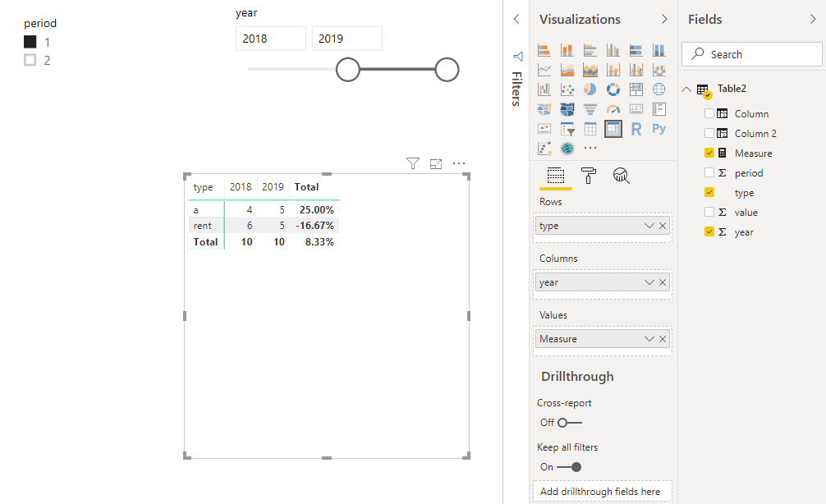Screen dimensions: 826x504
Task: Select the Matrix visual
Action: coord(613,129)
